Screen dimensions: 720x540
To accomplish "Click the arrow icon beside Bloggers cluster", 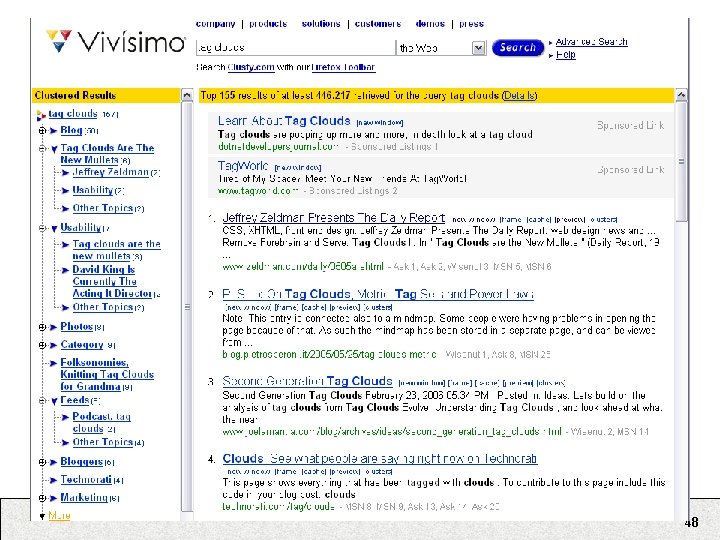I will coord(53,462).
